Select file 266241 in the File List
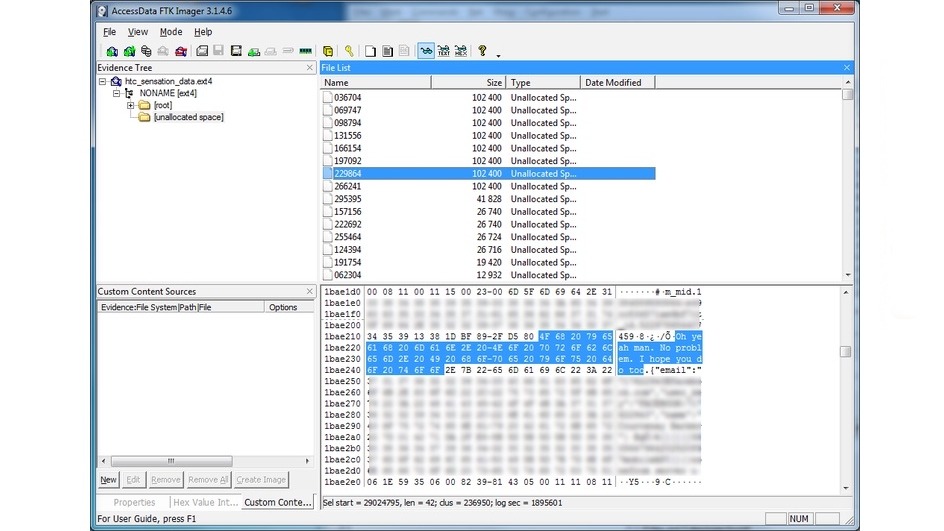Screen dimensions: 944x531 (348, 186)
